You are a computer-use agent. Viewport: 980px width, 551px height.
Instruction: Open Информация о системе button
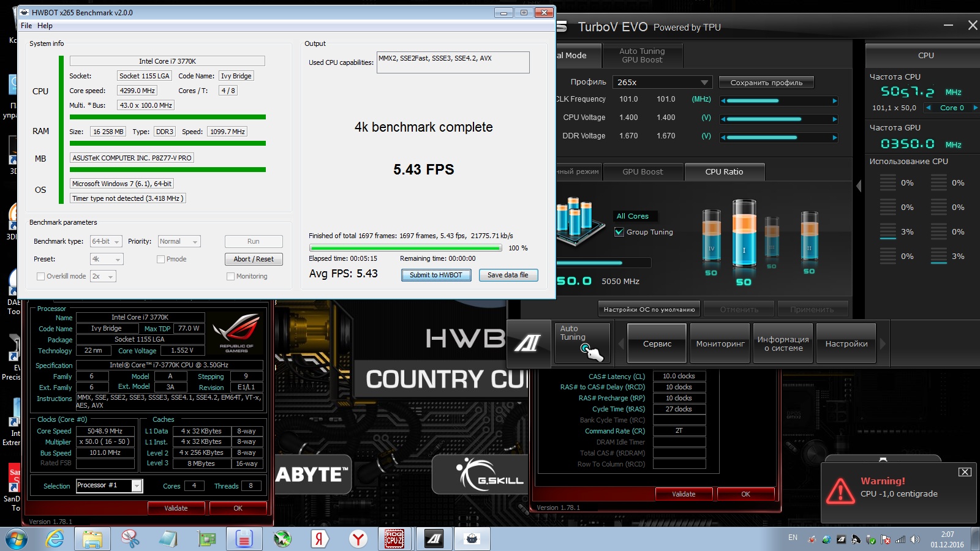783,343
